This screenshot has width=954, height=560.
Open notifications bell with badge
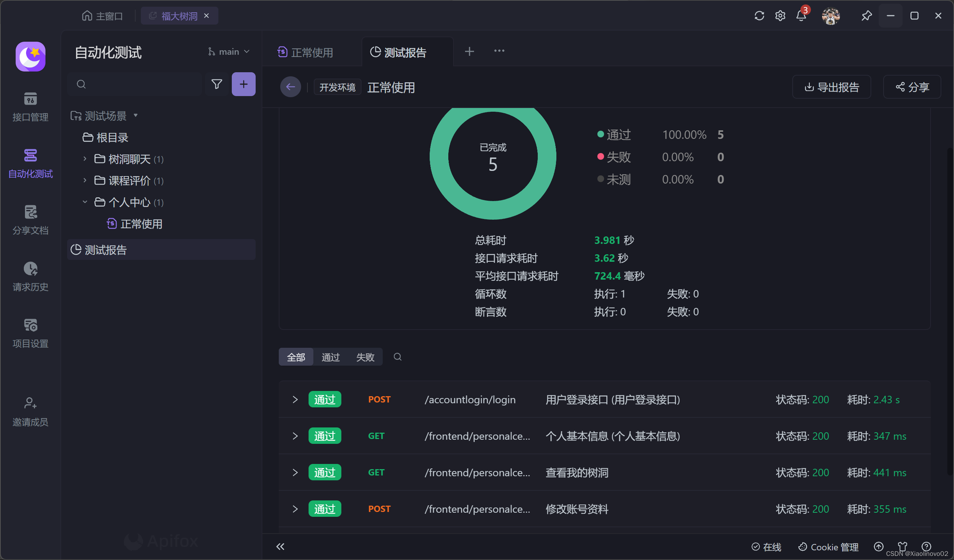pyautogui.click(x=802, y=15)
